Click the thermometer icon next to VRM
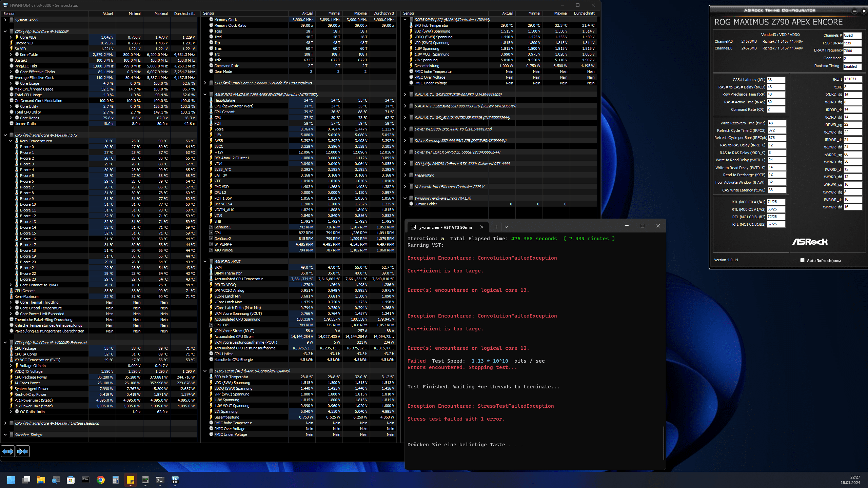The width and height of the screenshot is (868, 488). 211,267
